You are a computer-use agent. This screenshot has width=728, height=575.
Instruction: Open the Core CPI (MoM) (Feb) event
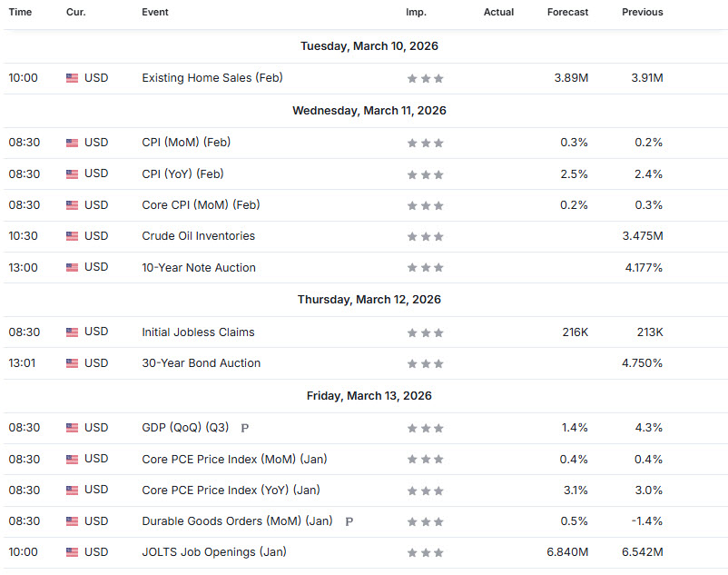point(201,205)
